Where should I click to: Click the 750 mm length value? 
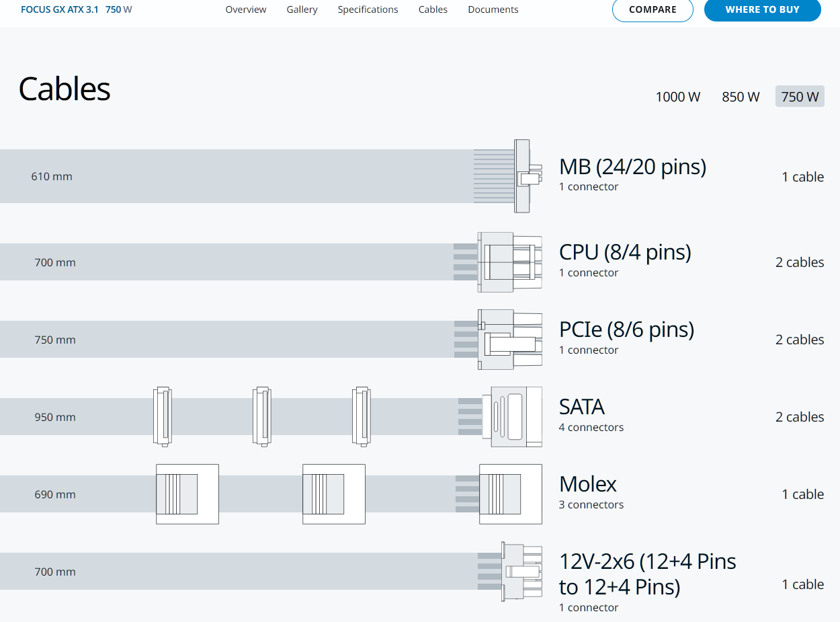pos(55,340)
